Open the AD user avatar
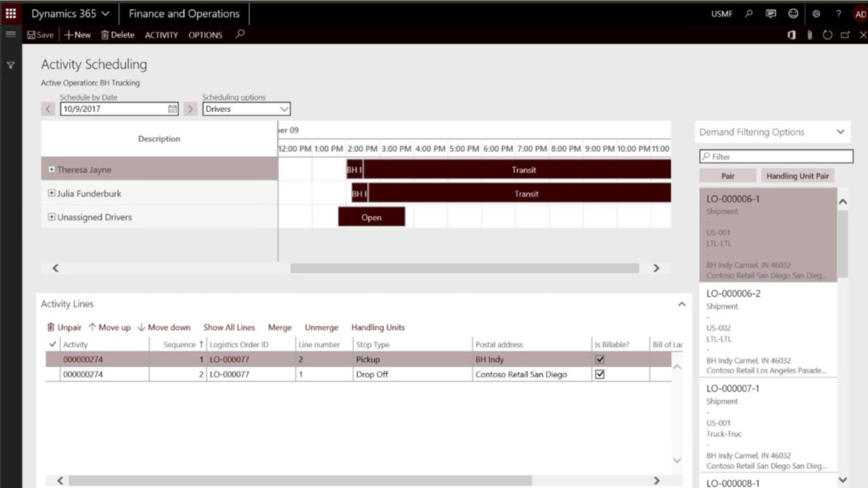 (x=860, y=14)
